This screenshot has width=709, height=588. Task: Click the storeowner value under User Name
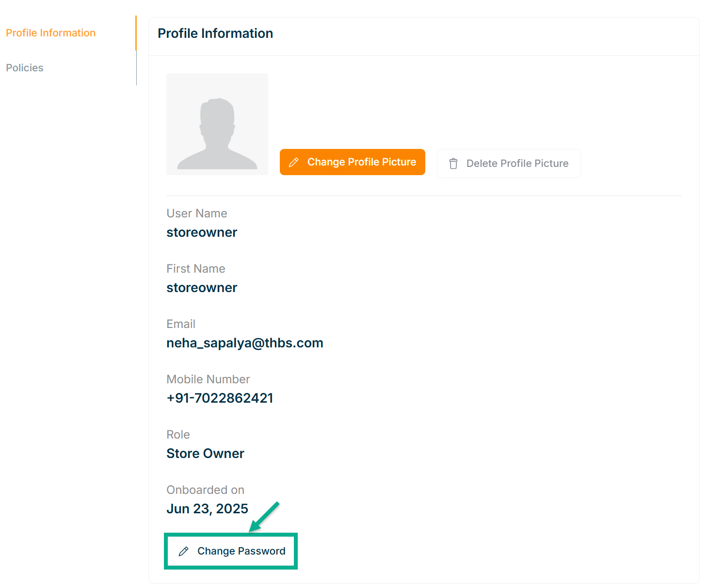coord(202,232)
